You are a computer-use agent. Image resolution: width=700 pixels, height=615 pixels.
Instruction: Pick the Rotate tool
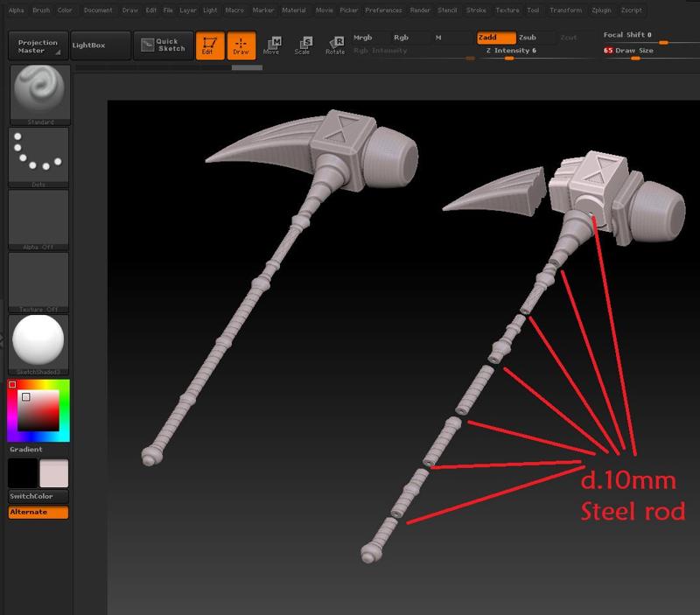point(334,45)
